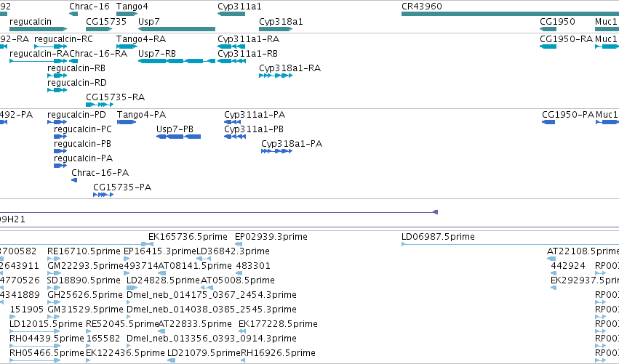Image resolution: width=619 pixels, height=364 pixels.
Task: Click the CG15735-RA transcript glyph
Action: pyautogui.click(x=100, y=105)
